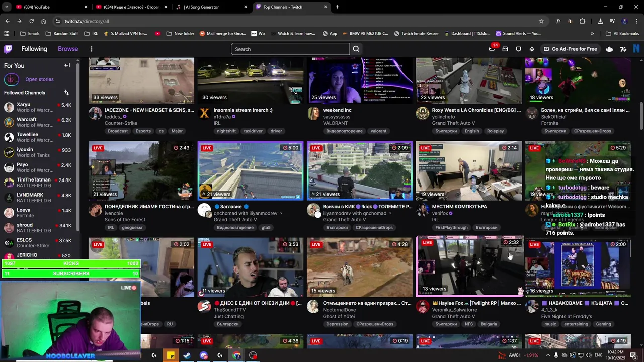Screen dimensions: 644x362
Task: Sort the Followed Channels list
Action: pos(66,93)
